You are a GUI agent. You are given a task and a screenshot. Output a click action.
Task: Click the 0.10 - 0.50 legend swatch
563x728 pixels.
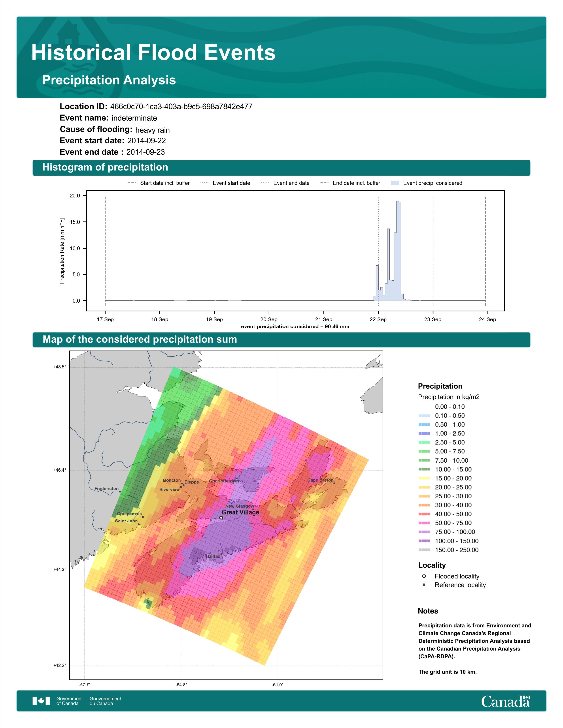[x=424, y=416]
